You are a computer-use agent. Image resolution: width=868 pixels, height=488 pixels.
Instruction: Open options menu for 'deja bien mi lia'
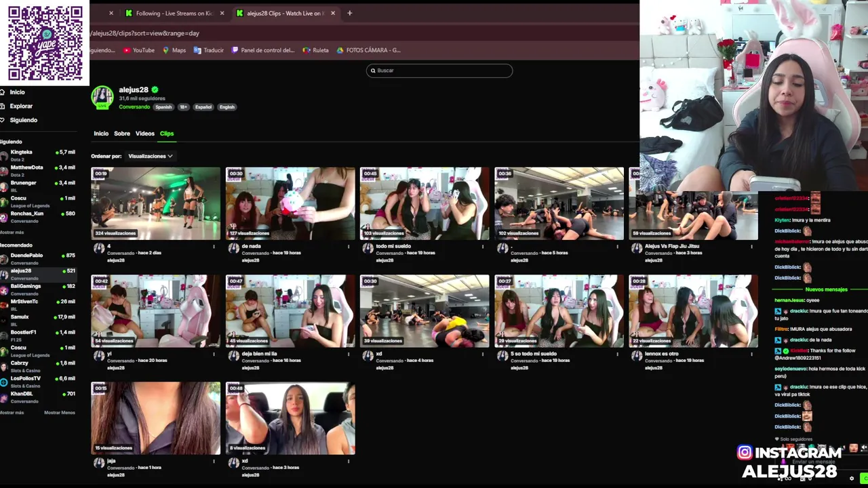[349, 354]
